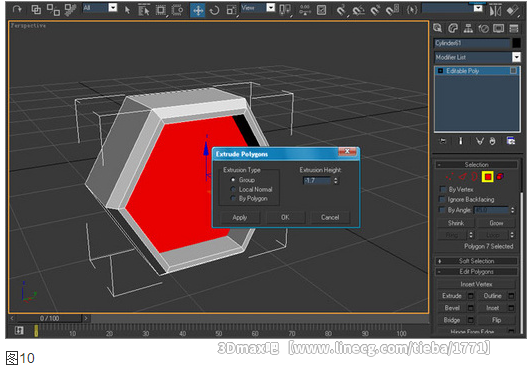Select Group extrusion type radio
The image size is (530, 367).
pos(233,180)
